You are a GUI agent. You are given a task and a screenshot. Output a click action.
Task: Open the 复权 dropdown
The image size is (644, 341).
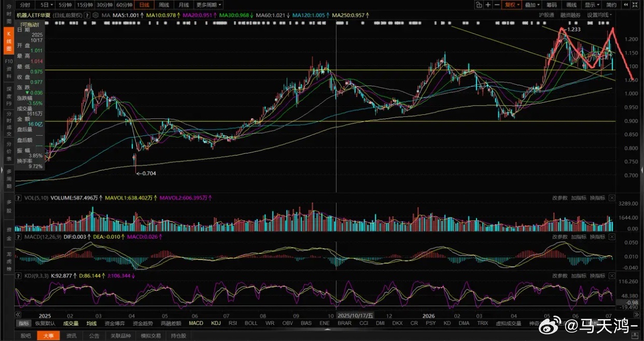(x=512, y=5)
